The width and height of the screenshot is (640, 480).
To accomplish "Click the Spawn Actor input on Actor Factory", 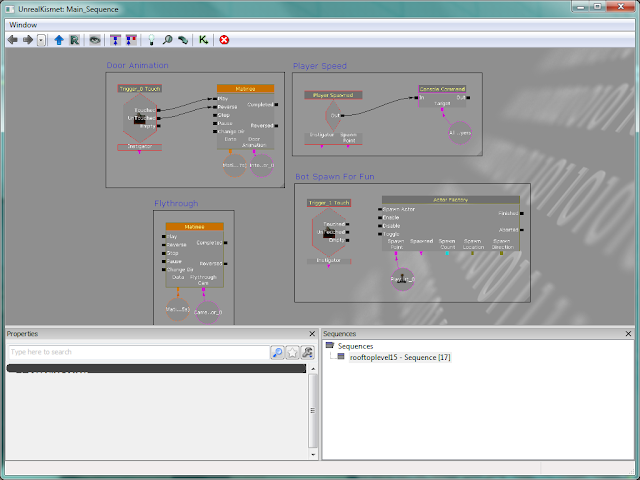I will point(380,209).
